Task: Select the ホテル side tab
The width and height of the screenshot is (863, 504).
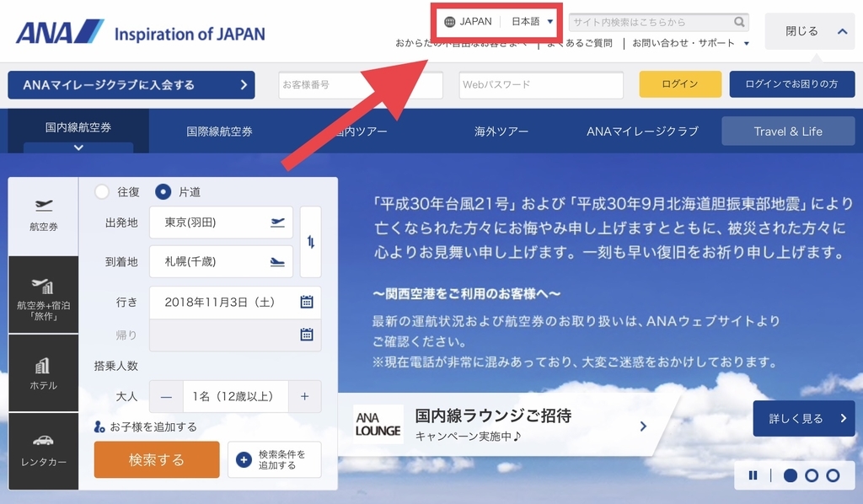Action: (44, 373)
